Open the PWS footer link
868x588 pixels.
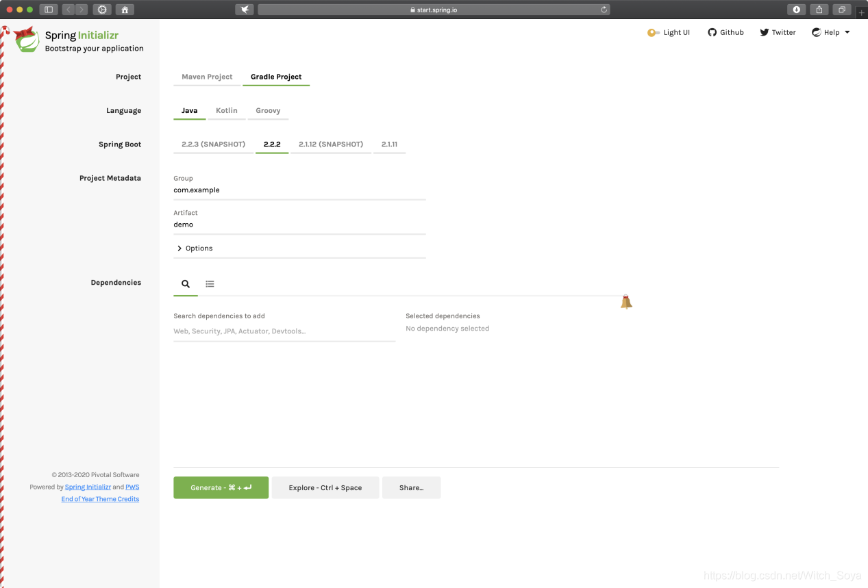pos(132,487)
